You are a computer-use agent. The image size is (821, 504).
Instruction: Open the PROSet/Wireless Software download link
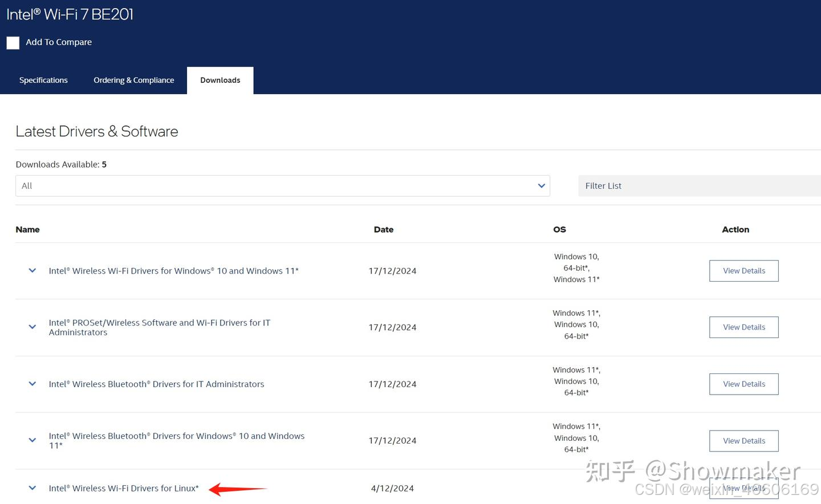(x=160, y=327)
